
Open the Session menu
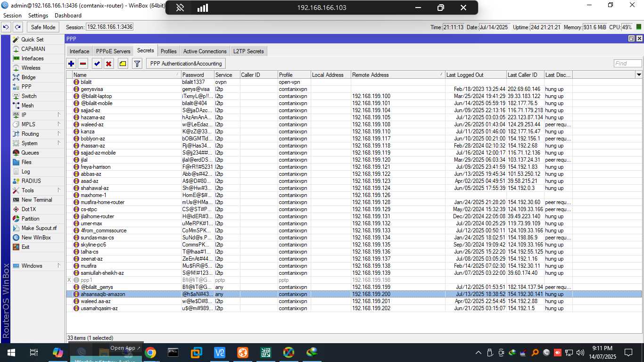(x=12, y=16)
